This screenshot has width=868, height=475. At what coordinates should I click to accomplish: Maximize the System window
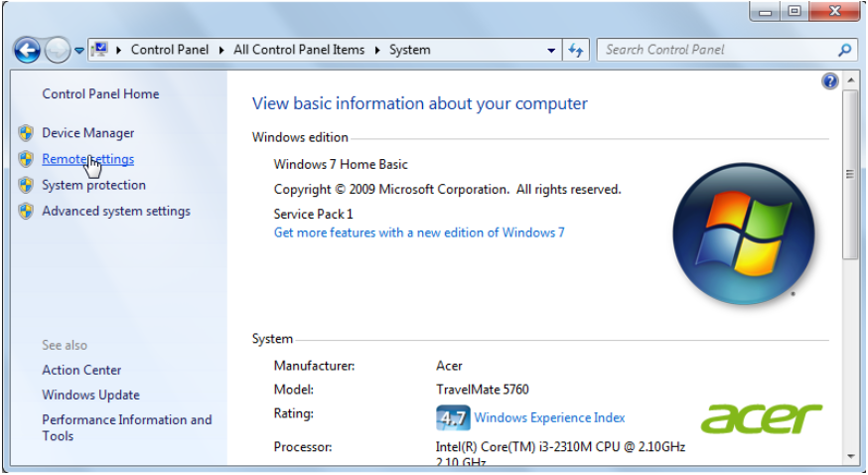click(x=795, y=11)
